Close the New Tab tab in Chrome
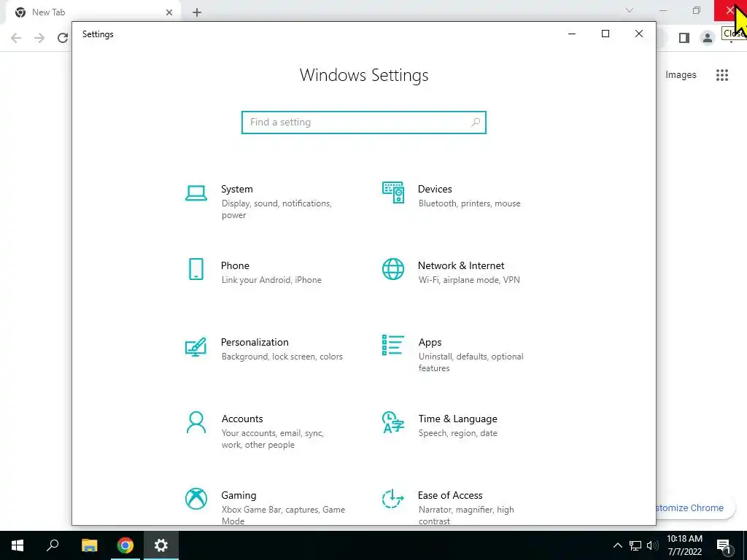Image resolution: width=747 pixels, height=560 pixels. [169, 12]
